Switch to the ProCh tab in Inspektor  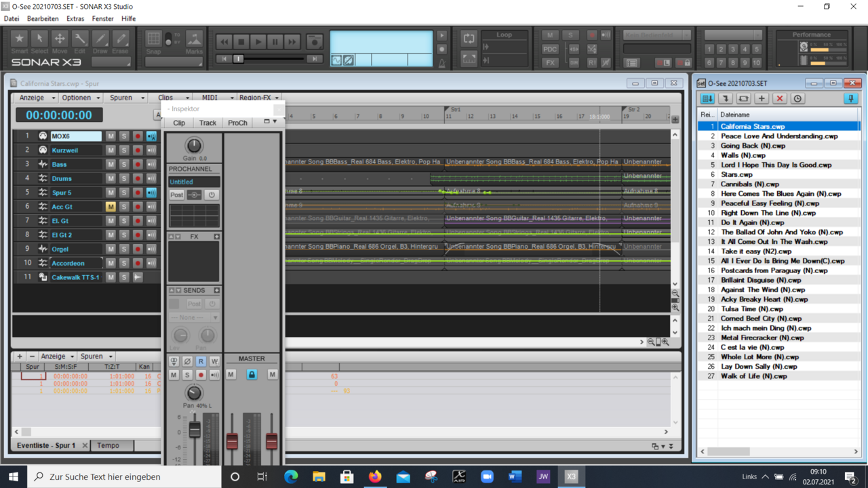pyautogui.click(x=237, y=123)
